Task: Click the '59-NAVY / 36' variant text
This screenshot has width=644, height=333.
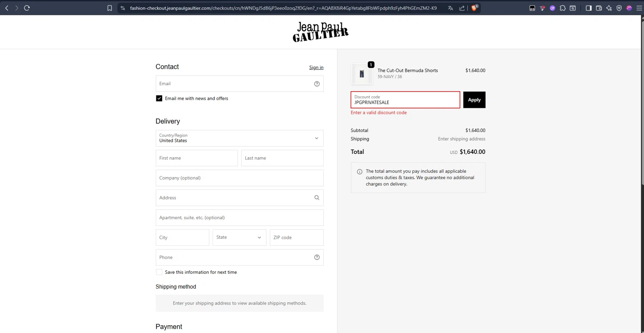Action: 390,77
